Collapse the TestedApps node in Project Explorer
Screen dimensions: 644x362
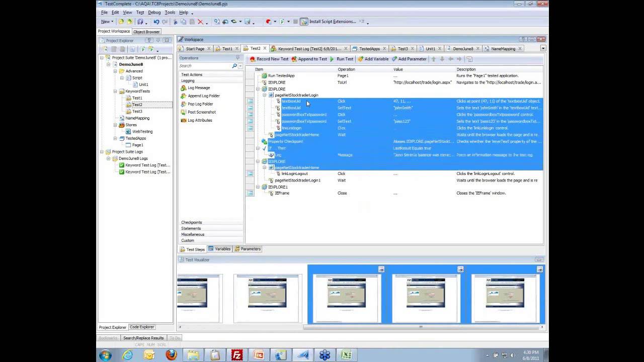click(115, 138)
